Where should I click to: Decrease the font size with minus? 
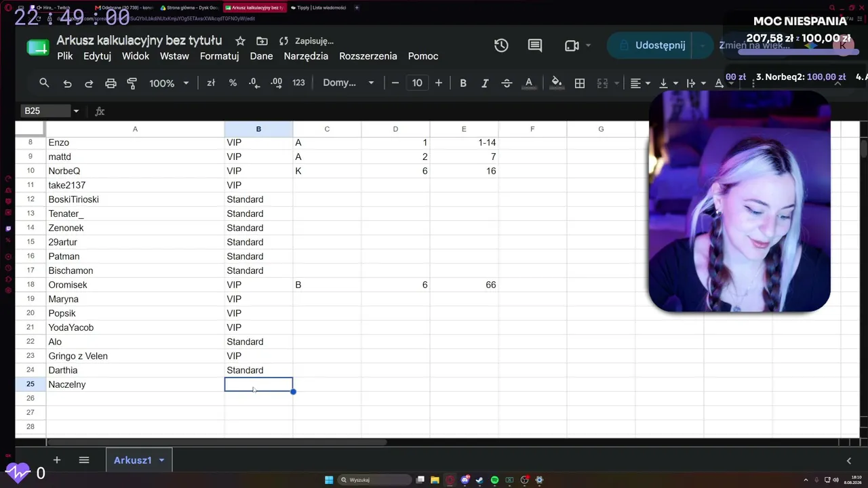pos(395,83)
